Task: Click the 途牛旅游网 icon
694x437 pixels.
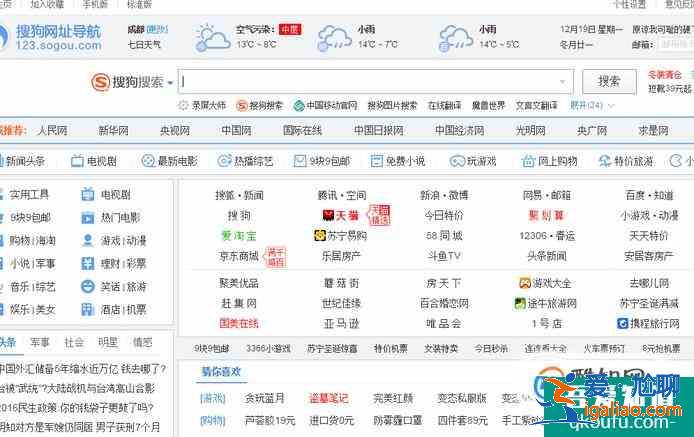Action: point(520,303)
